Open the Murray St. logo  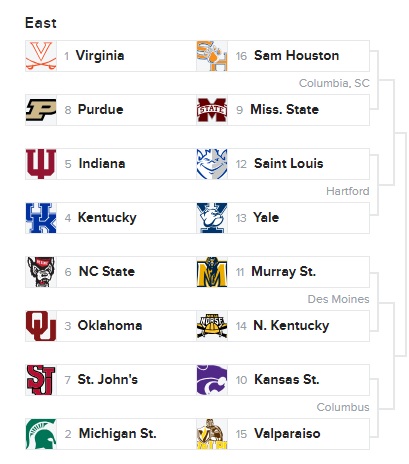pyautogui.click(x=212, y=272)
